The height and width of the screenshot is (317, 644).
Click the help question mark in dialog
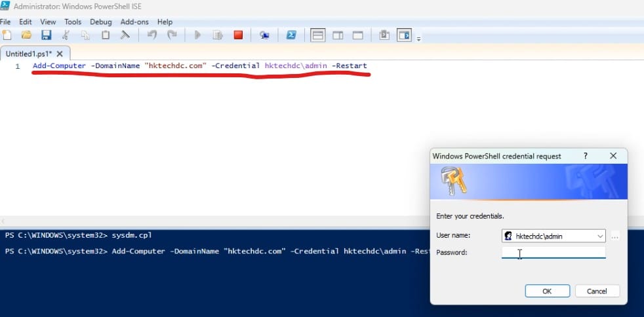(x=586, y=156)
